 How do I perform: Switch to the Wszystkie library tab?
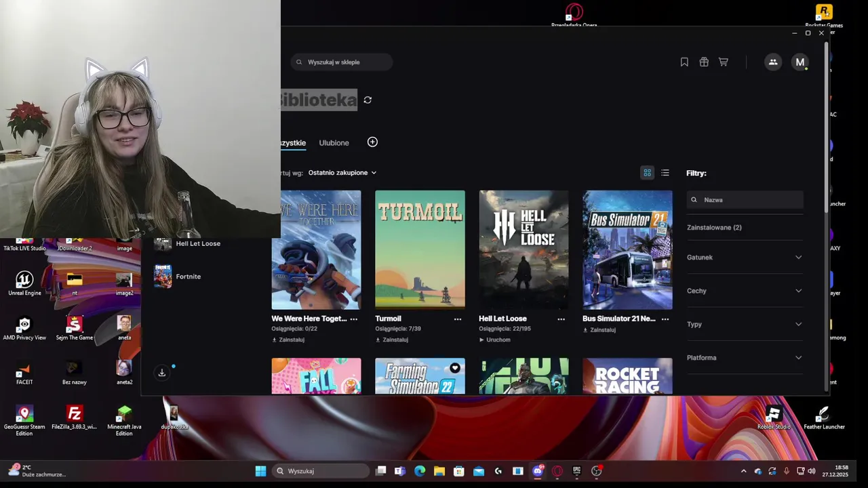tap(294, 143)
